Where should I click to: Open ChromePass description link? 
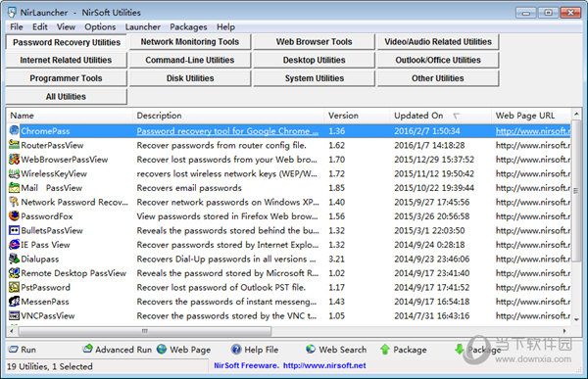(227, 131)
